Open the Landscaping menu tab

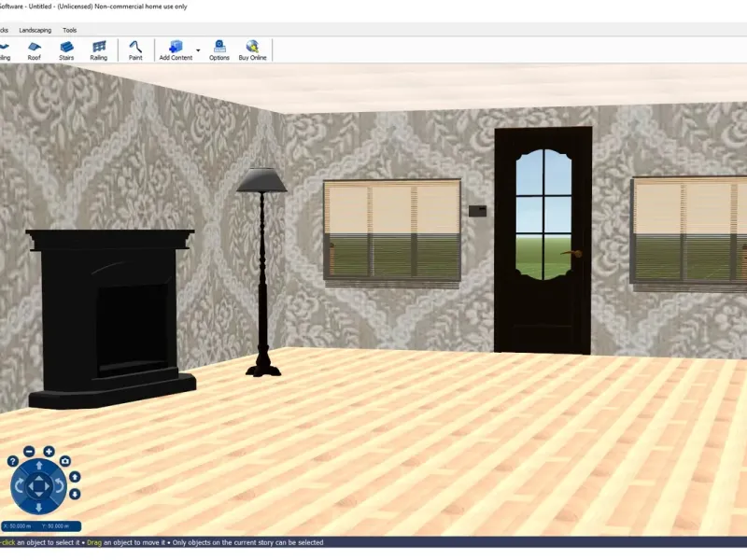tap(35, 30)
